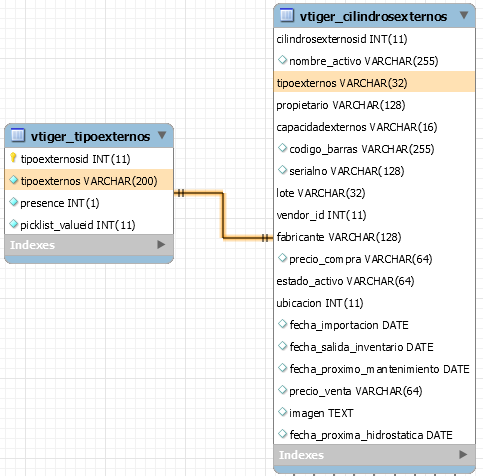Select the tipoexternos VARCHAR(200) column
Viewport: 483px width, 476px height.
(x=89, y=181)
